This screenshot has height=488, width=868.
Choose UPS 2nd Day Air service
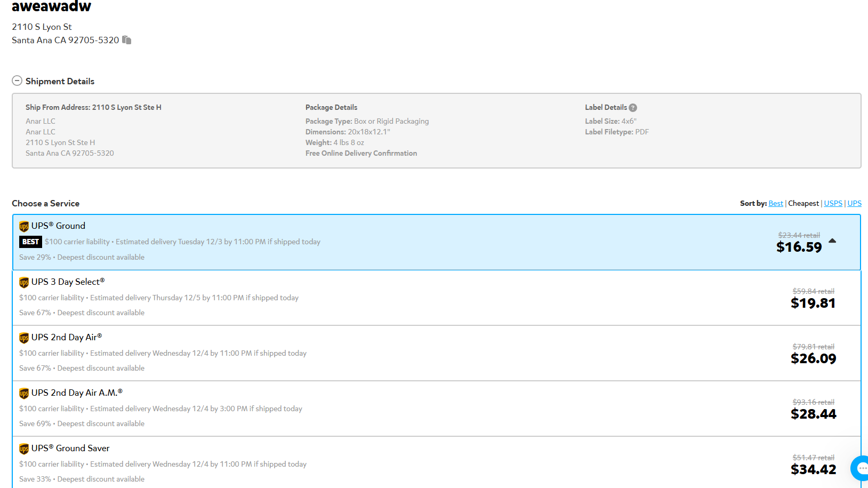pos(437,353)
